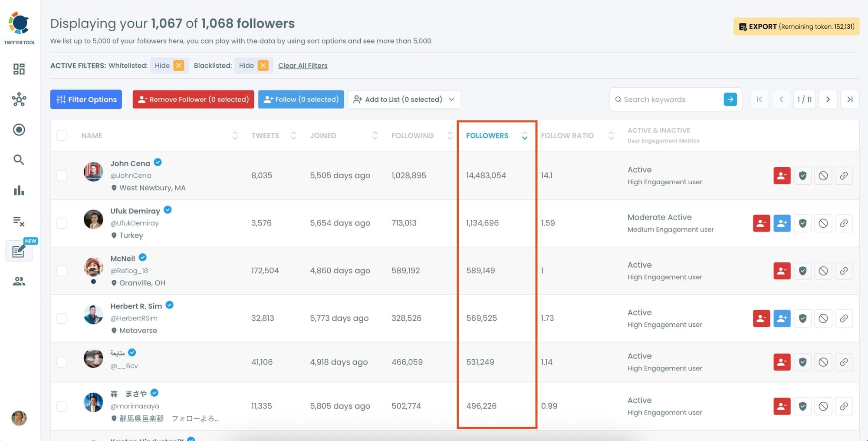Image resolution: width=868 pixels, height=441 pixels.
Task: Select the search icon in the sidebar
Action: (x=19, y=160)
